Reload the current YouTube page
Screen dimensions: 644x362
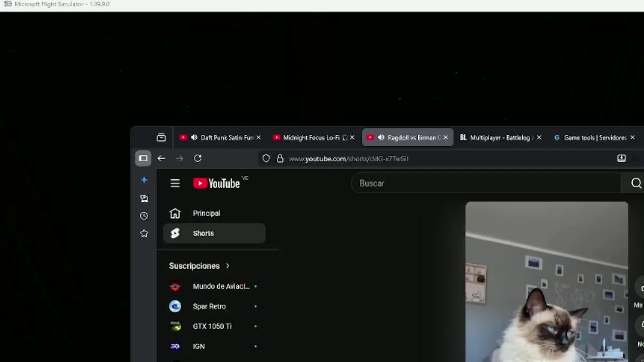pyautogui.click(x=198, y=158)
